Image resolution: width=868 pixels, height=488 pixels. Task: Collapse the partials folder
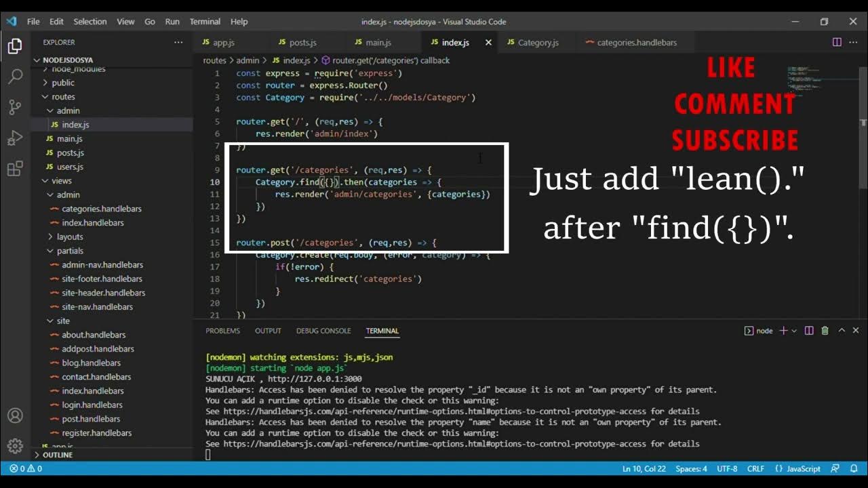point(112,251)
